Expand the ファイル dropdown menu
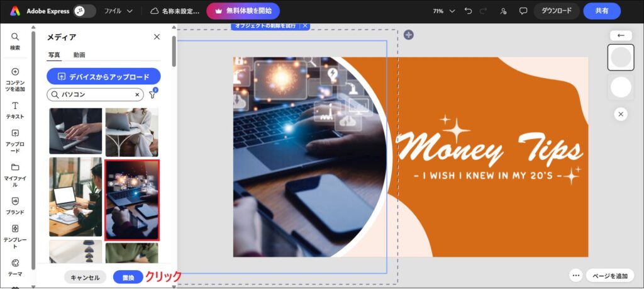The height and width of the screenshot is (289, 644). point(118,11)
